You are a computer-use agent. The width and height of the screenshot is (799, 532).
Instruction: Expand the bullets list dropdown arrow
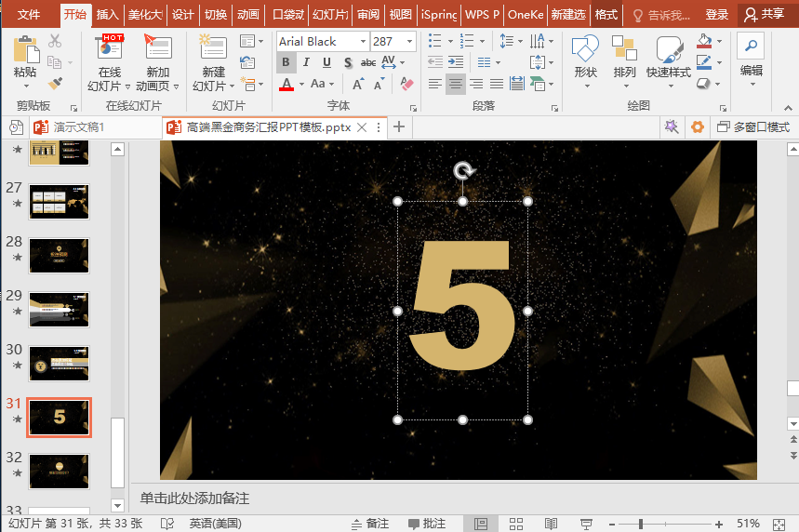tap(450, 41)
